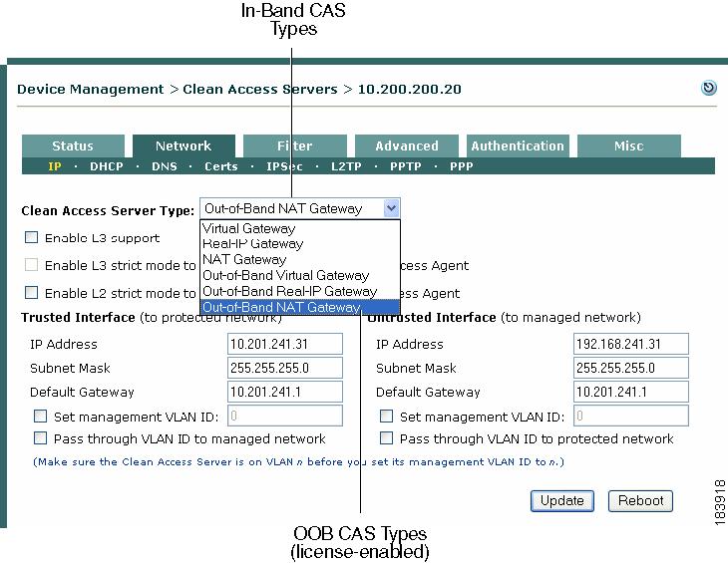Expand the Clean Access Server Type dropdown arrow
Viewport: 728px width, 563px height.
[391, 208]
